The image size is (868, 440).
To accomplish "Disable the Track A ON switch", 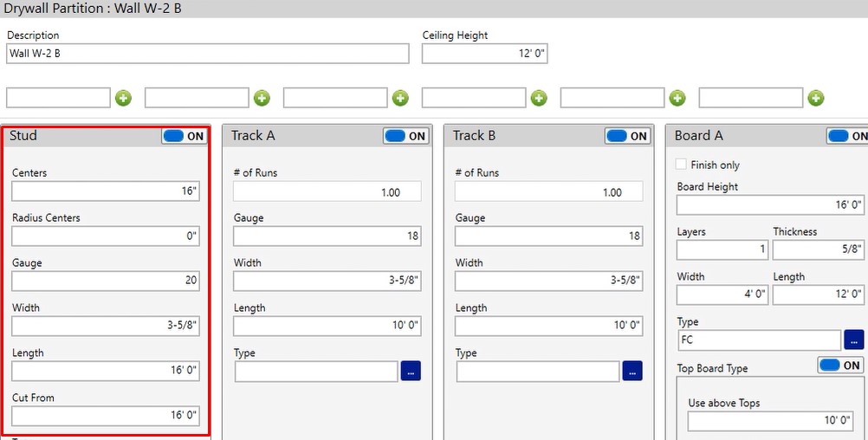I will click(x=406, y=136).
